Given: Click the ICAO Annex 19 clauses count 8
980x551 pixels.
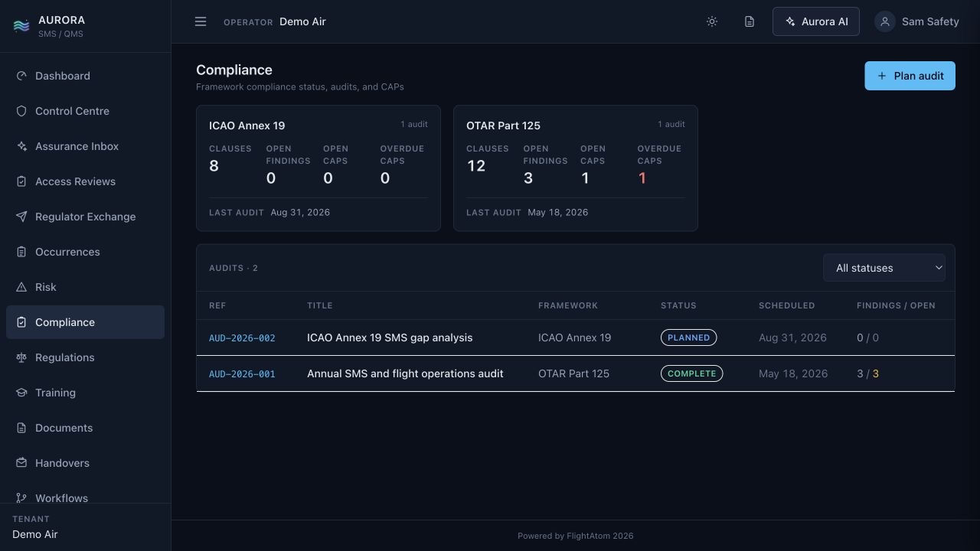Looking at the screenshot, I should (214, 166).
